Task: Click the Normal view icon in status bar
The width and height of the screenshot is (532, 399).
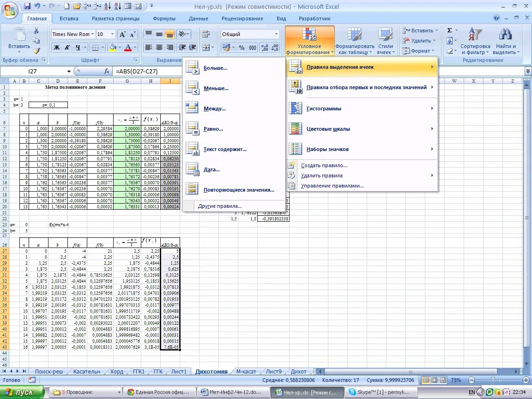Action: coord(426,381)
